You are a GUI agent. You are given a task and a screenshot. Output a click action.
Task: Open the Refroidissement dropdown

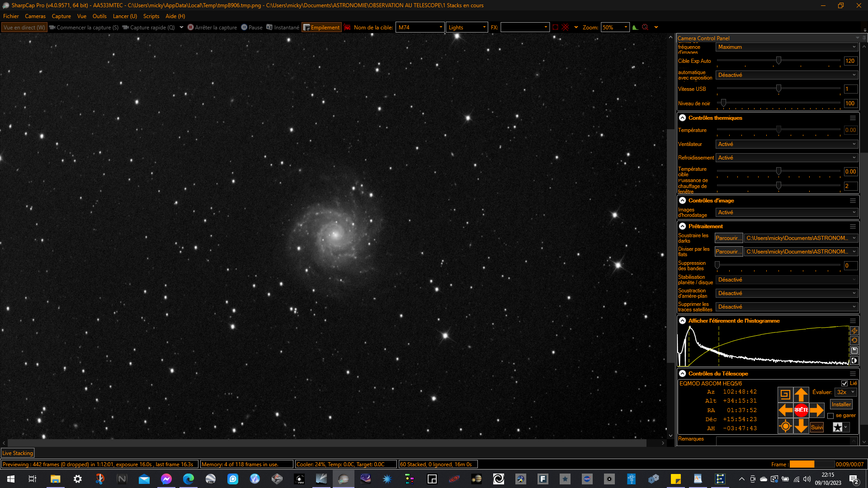787,158
